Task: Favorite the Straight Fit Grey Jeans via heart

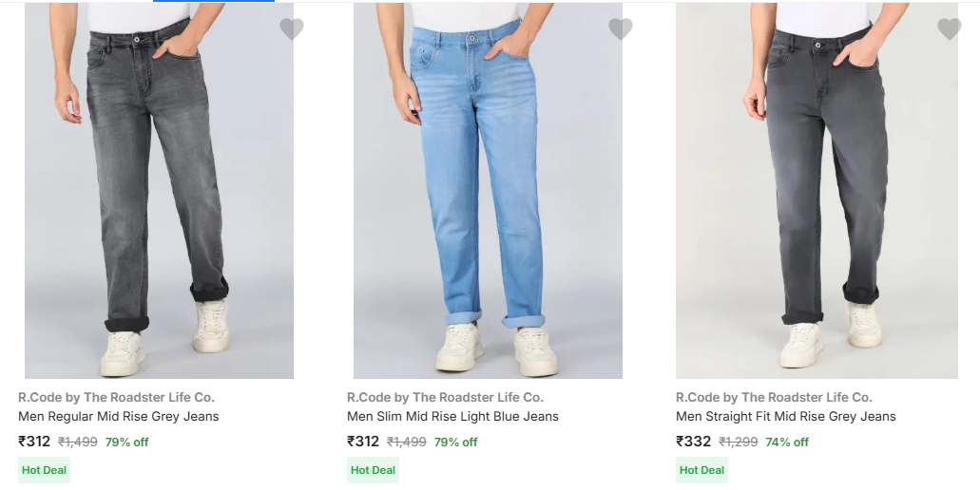Action: tap(949, 29)
